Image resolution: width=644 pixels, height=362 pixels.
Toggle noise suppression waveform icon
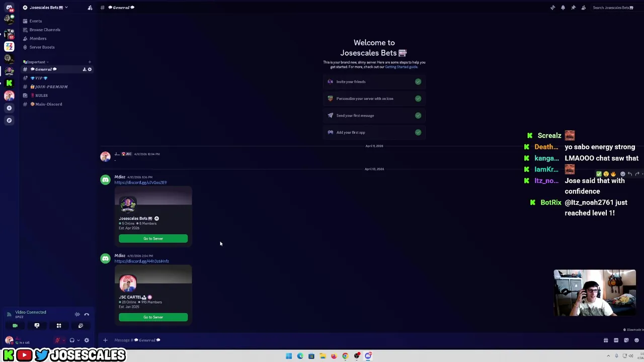coord(77,314)
